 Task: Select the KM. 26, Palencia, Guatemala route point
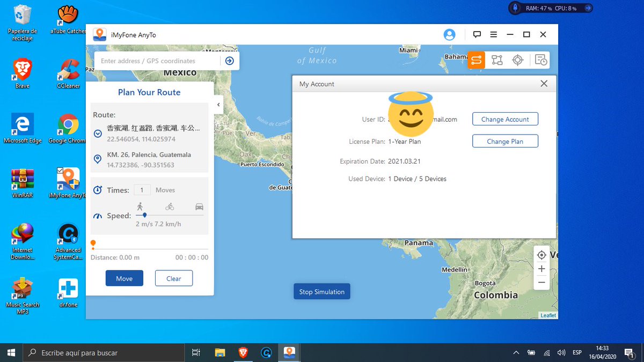(x=149, y=159)
